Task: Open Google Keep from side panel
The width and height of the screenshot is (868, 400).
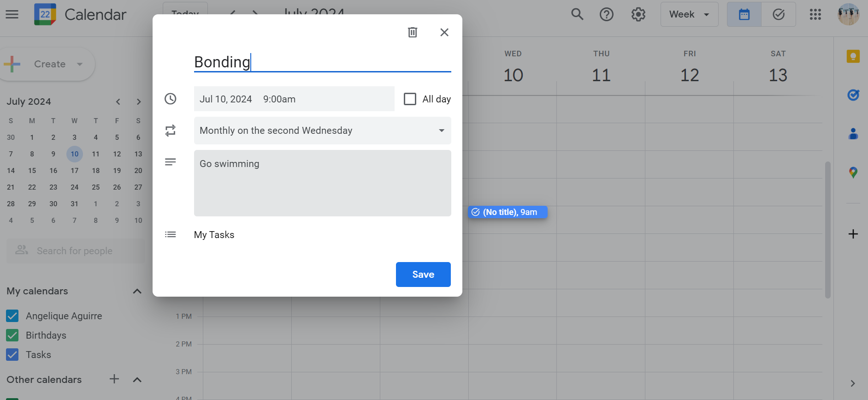Action: pyautogui.click(x=853, y=57)
